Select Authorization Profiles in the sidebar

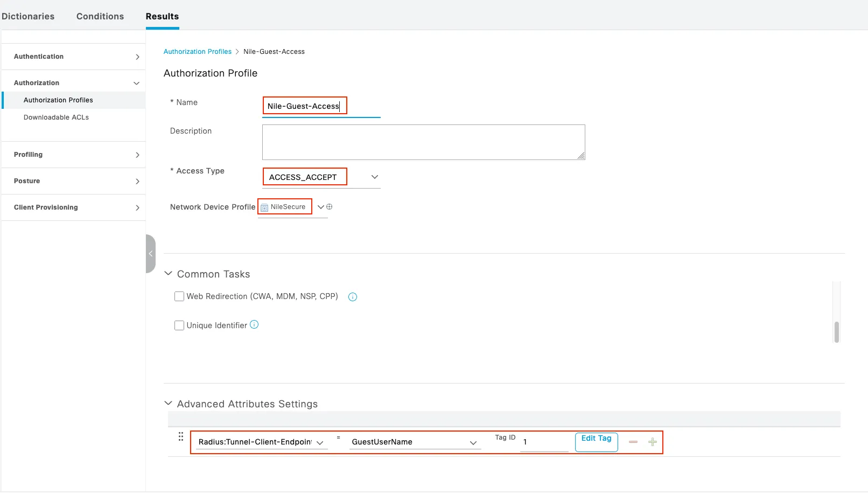pos(74,100)
